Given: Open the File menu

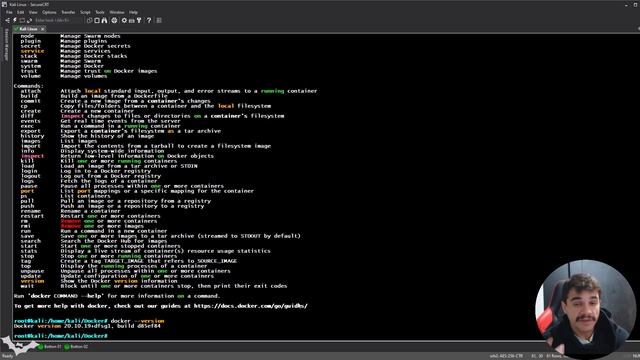Looking at the screenshot, I should [9, 12].
